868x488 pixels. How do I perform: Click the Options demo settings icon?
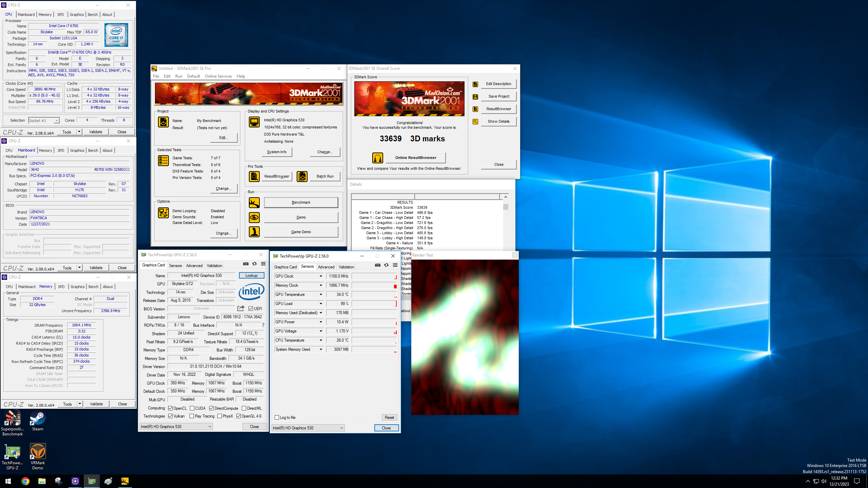[x=163, y=213]
